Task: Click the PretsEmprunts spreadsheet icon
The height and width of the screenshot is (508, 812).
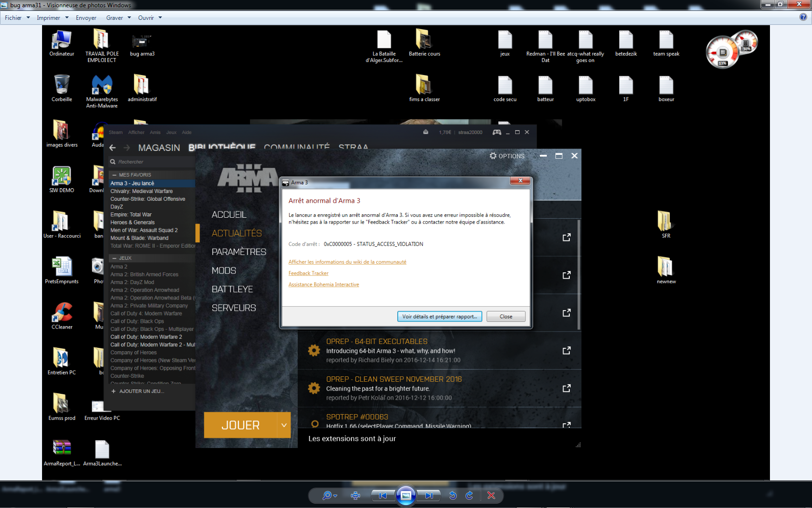Action: click(x=62, y=270)
